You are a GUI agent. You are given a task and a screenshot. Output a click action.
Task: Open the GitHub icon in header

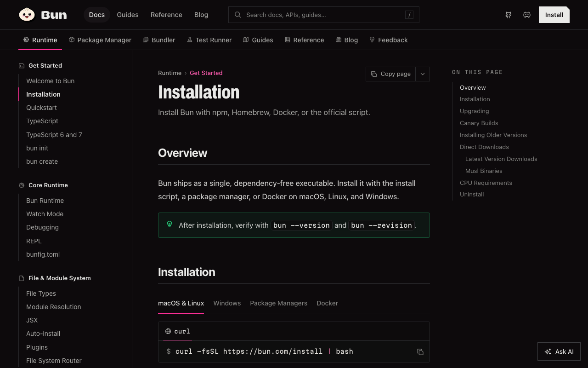[509, 15]
